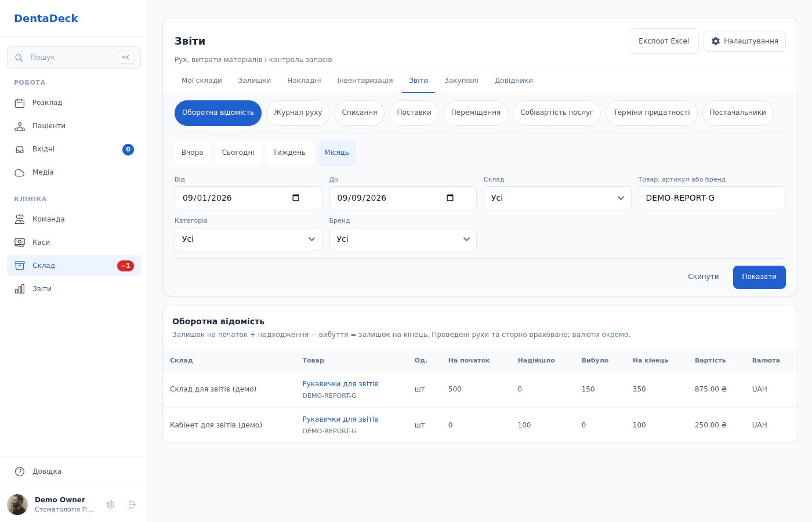Open the Вхідні inbox icon
The width and height of the screenshot is (812, 522).
pyautogui.click(x=20, y=149)
